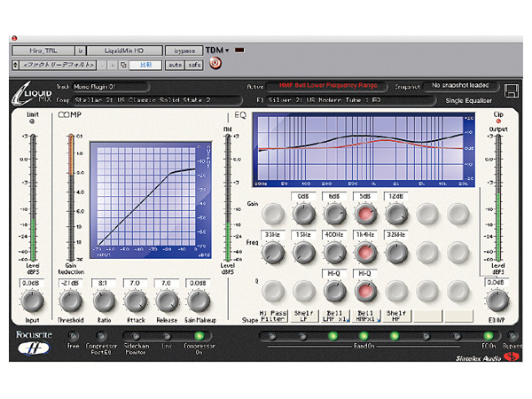Image resolution: width=532 pixels, height=399 pixels.
Task: Open the ファクトリーデフォルト preset menu
Action: point(58,65)
